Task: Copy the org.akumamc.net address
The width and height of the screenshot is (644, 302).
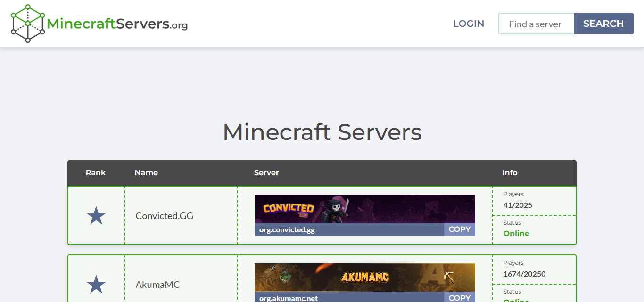Action: 460,297
